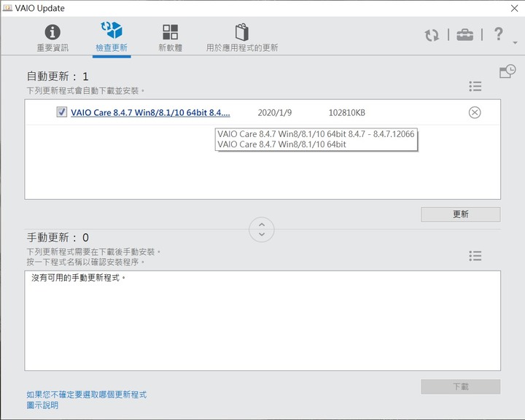
Task: Click the 2020/1/9 date text
Action: point(275,112)
